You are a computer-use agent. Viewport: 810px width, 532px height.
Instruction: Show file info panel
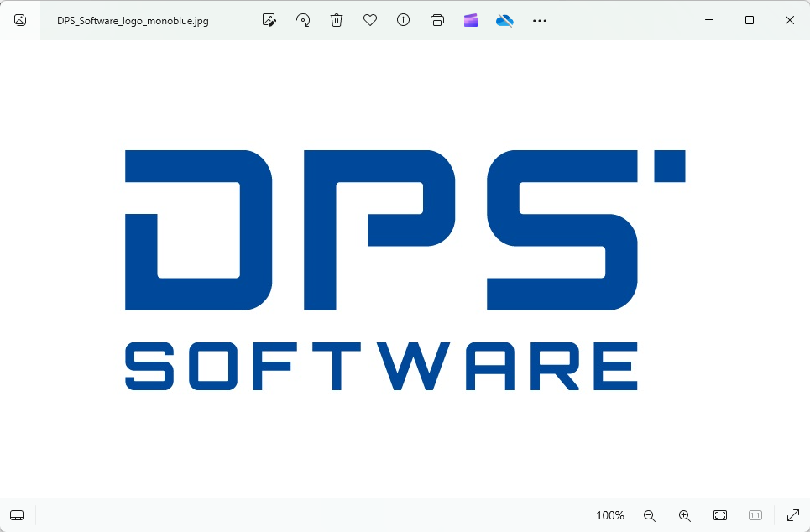coord(404,20)
